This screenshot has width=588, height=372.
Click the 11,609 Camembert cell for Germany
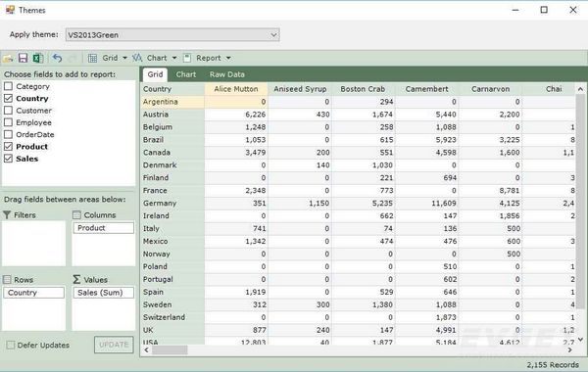(426, 204)
